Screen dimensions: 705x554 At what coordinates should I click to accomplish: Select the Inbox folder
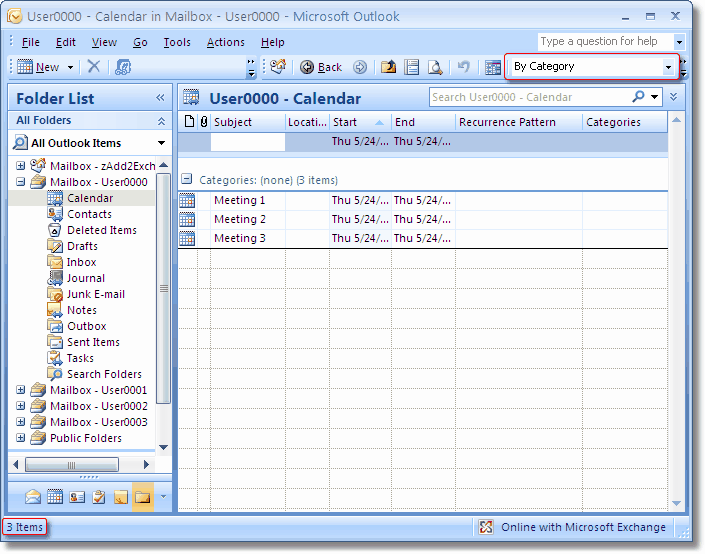[x=81, y=262]
